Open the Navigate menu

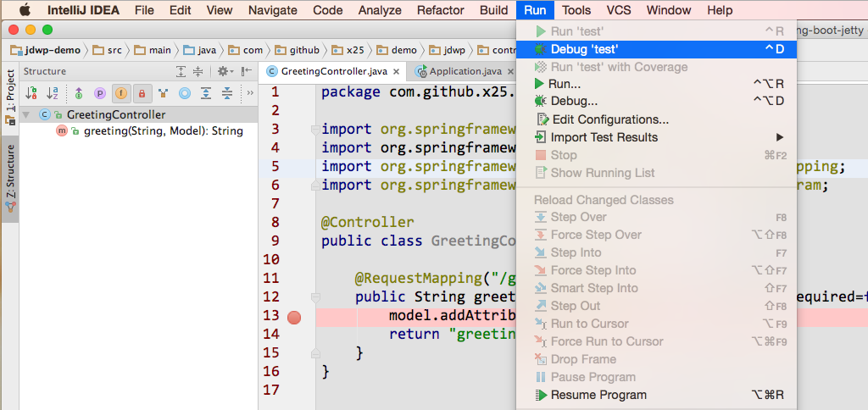(x=272, y=10)
